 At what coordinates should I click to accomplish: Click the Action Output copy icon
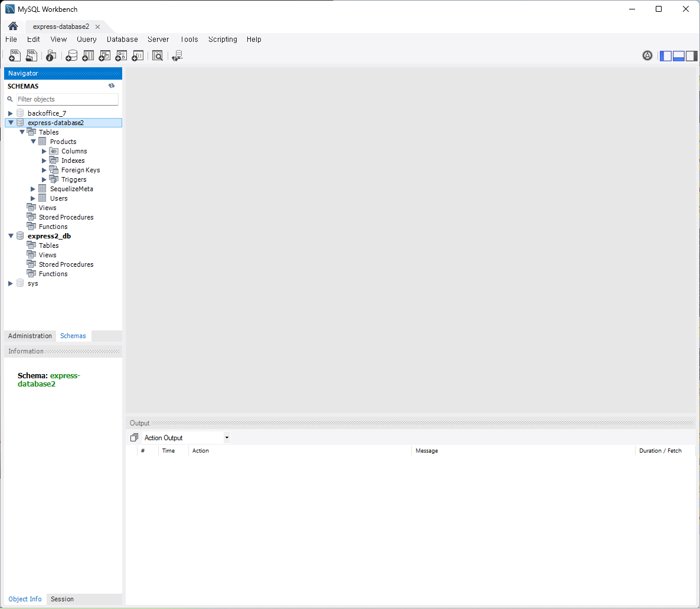134,437
